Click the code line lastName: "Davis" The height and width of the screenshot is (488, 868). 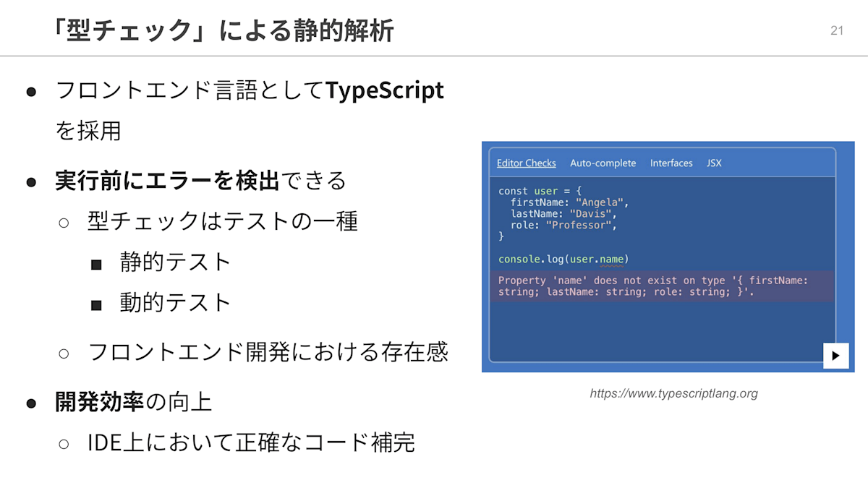point(563,214)
